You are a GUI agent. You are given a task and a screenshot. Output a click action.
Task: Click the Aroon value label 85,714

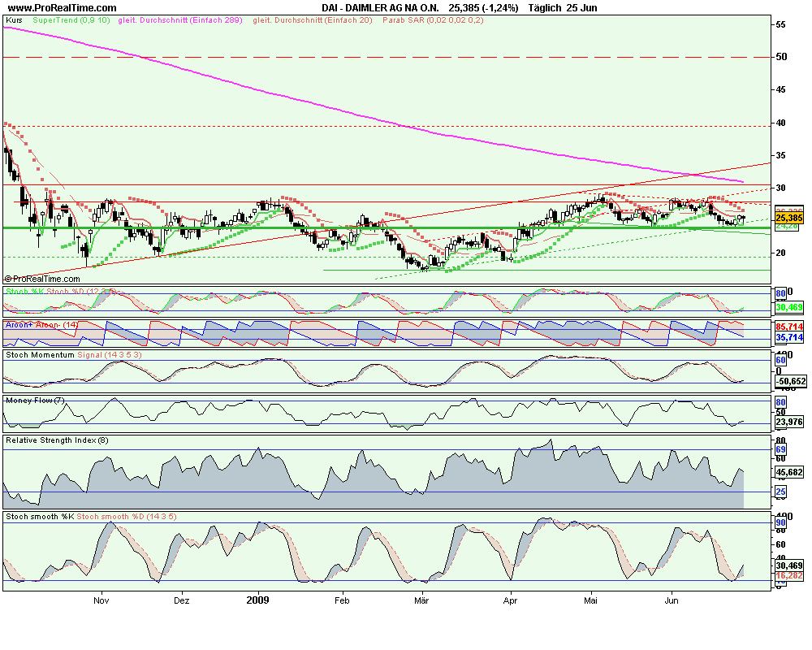click(788, 326)
